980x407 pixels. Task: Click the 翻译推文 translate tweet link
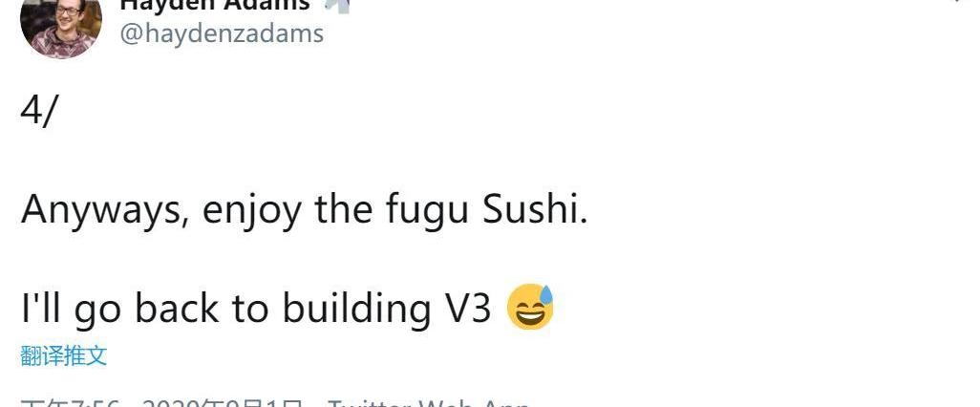click(63, 356)
